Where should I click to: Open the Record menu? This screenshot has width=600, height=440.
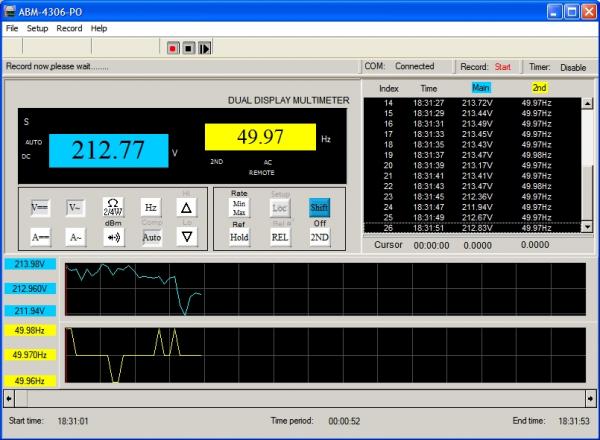click(x=69, y=28)
